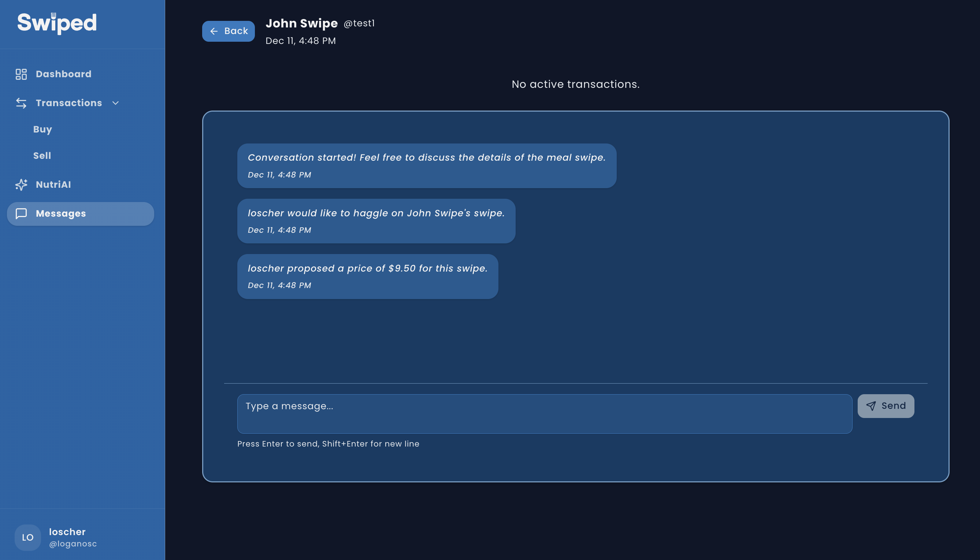Open the Transactions submenu

point(69,103)
